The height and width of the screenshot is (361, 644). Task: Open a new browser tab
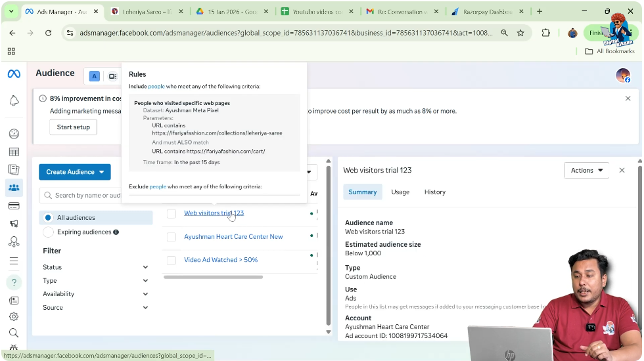point(540,12)
